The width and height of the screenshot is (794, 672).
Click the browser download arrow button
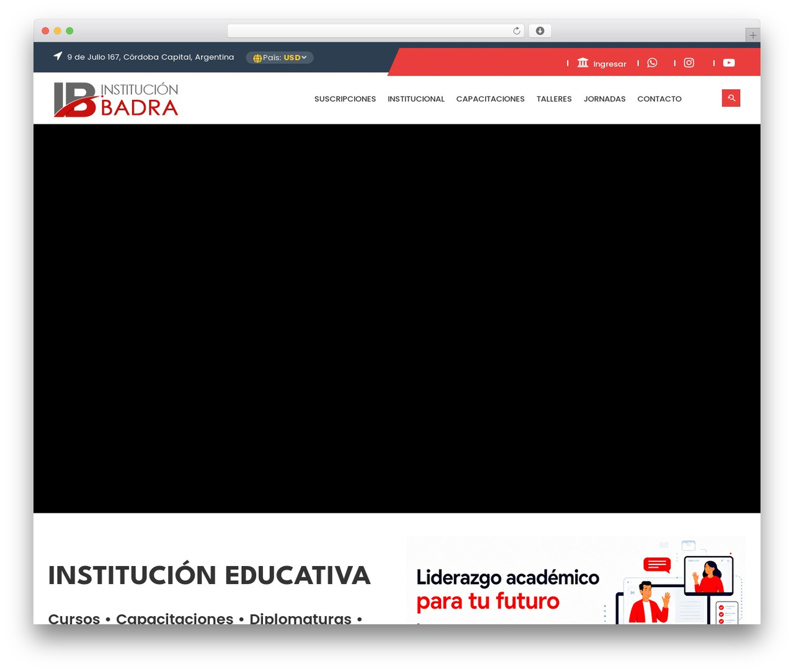coord(540,31)
